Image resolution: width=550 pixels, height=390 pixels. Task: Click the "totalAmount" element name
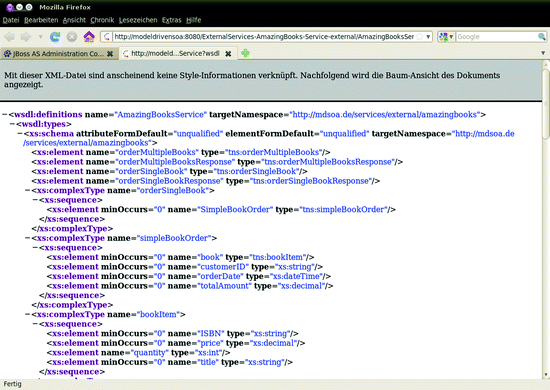(x=224, y=286)
